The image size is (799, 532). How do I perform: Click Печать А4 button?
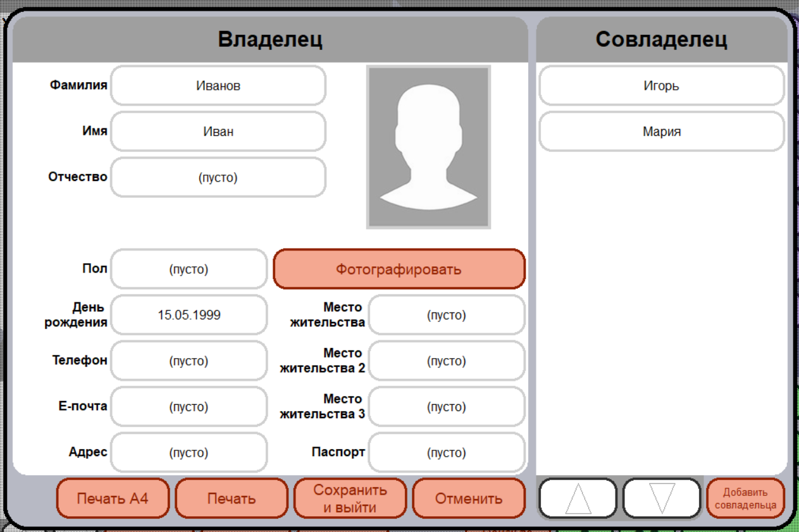pos(113,498)
